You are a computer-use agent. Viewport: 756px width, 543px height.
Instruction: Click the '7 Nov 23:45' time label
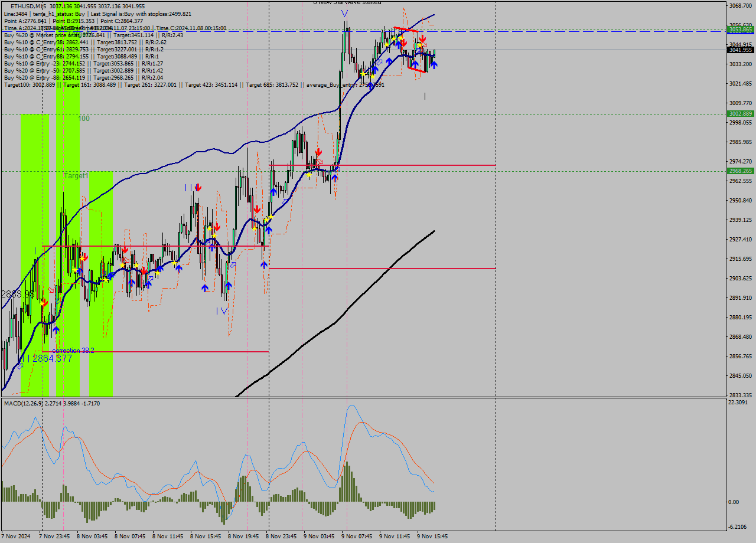coord(54,537)
